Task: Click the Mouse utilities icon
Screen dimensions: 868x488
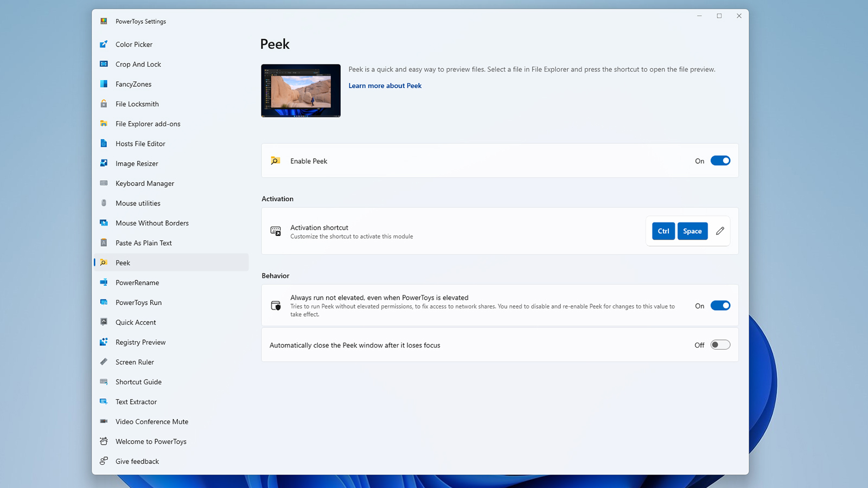Action: pyautogui.click(x=104, y=203)
